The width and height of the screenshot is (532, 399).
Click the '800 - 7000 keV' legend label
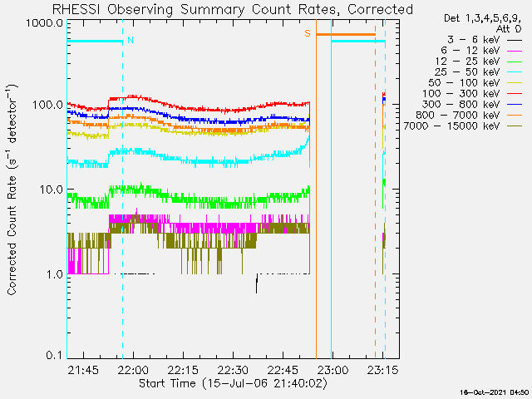coord(458,116)
